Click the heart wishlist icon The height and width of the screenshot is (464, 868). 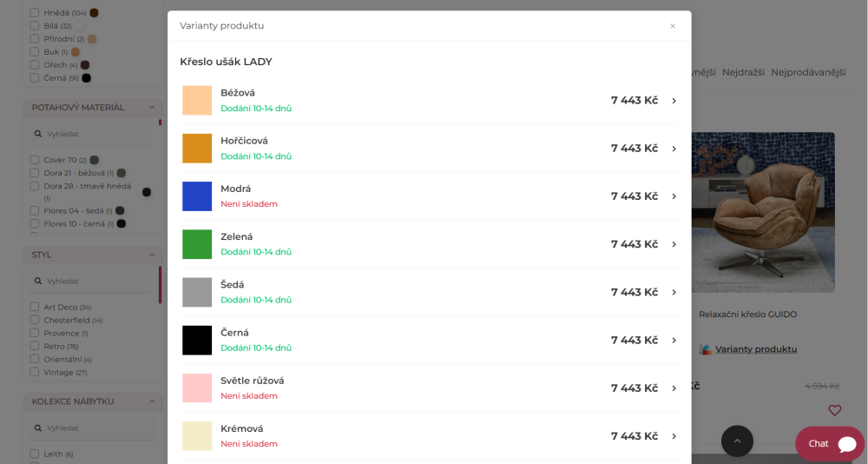[x=834, y=410]
